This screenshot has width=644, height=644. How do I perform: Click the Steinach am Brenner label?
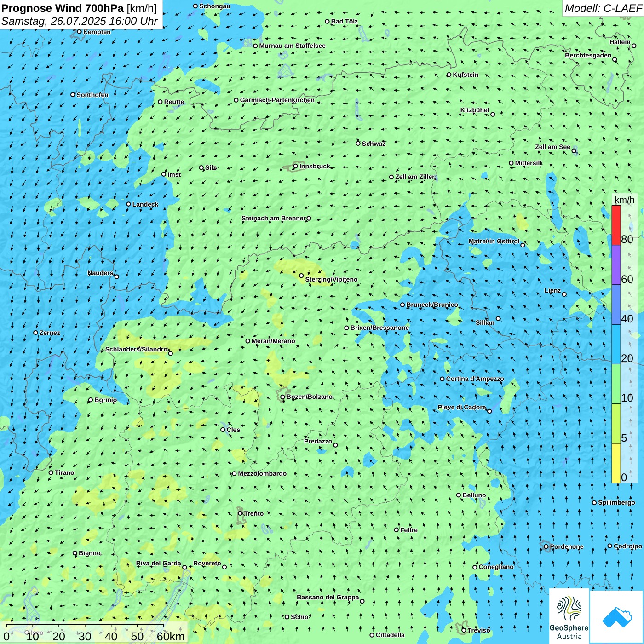click(274, 218)
